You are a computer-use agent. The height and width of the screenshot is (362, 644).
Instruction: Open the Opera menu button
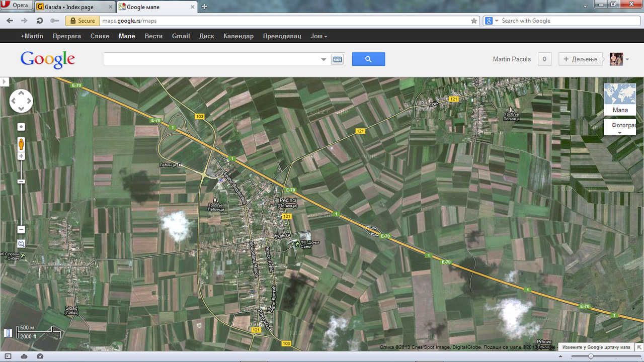[x=17, y=6]
